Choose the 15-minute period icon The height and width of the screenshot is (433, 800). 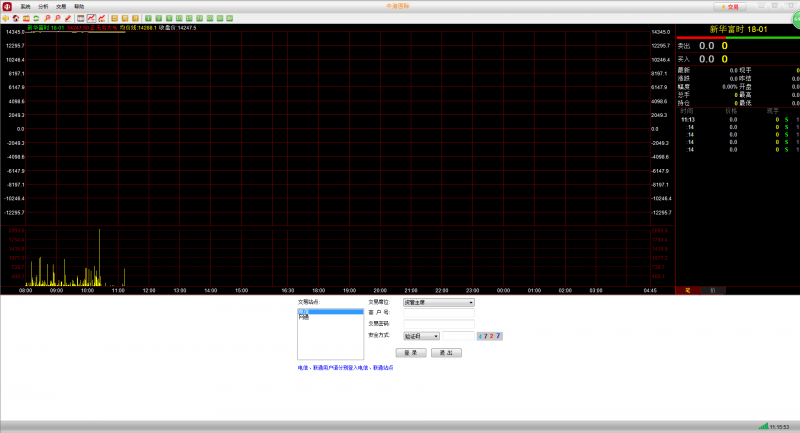point(189,18)
